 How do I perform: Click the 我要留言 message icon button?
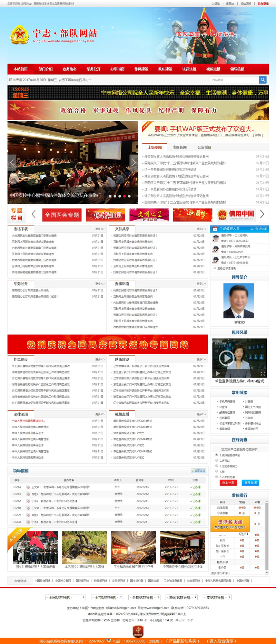tap(198, 471)
